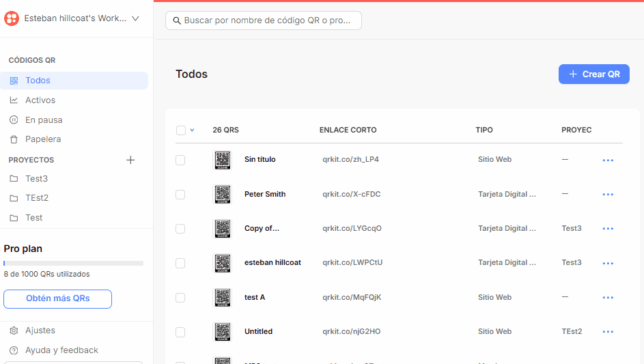Viewport: 644px width, 364px height.
Task: Click the Ayuda y feedback help icon
Action: (14, 350)
